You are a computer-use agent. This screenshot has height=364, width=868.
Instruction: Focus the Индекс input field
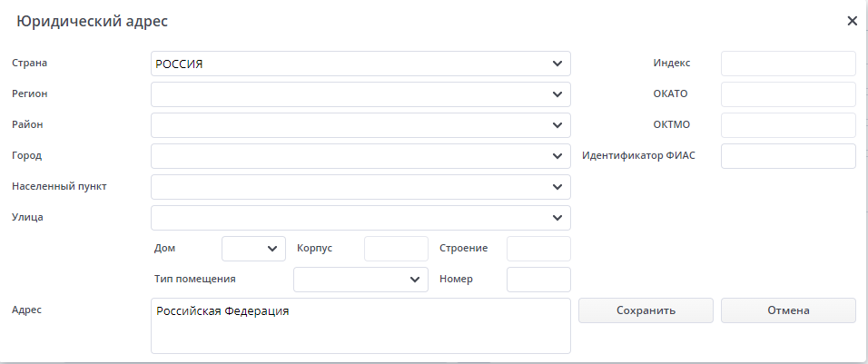(788, 64)
